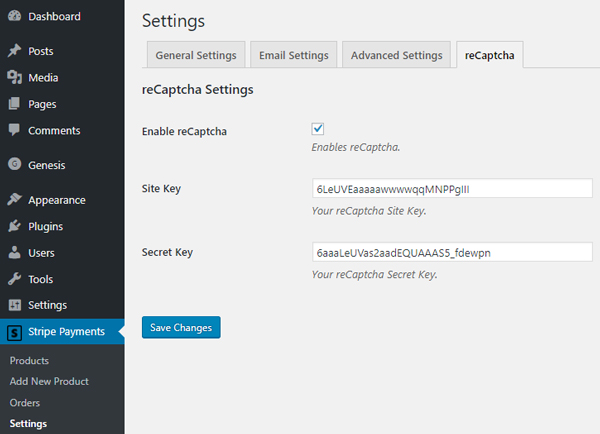Click the bold Settings submenu link
Viewport: 600px width, 434px height.
(28, 424)
